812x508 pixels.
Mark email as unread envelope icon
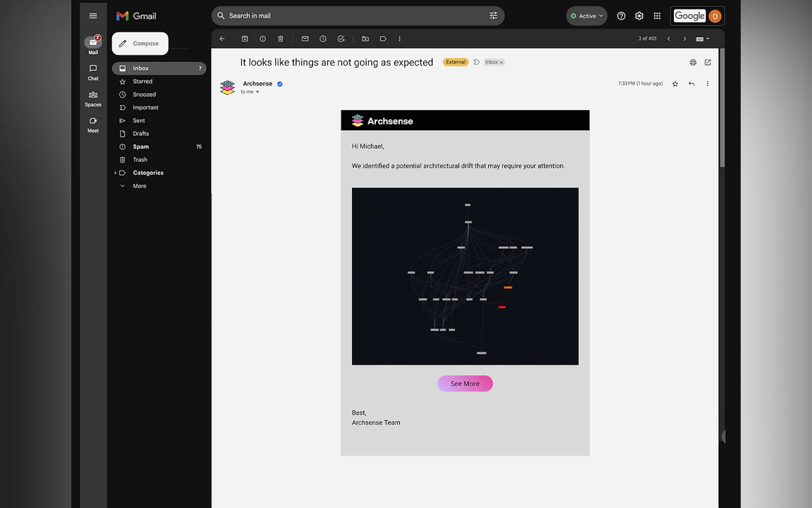click(x=305, y=39)
